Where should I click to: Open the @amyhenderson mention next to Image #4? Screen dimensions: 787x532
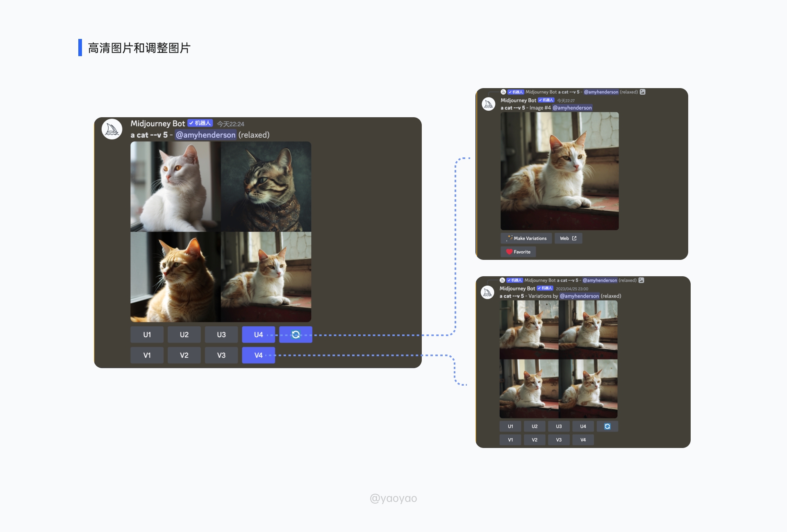(x=572, y=108)
